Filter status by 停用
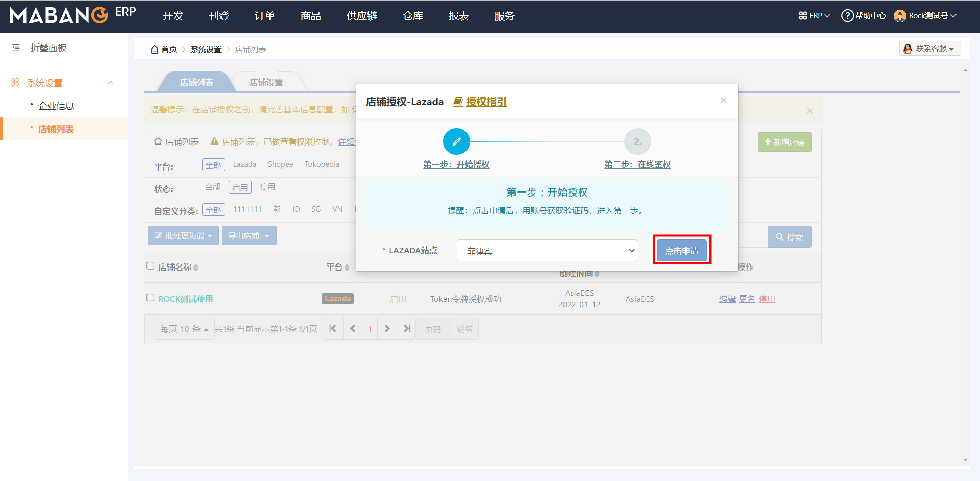This screenshot has width=980, height=481. pos(267,187)
